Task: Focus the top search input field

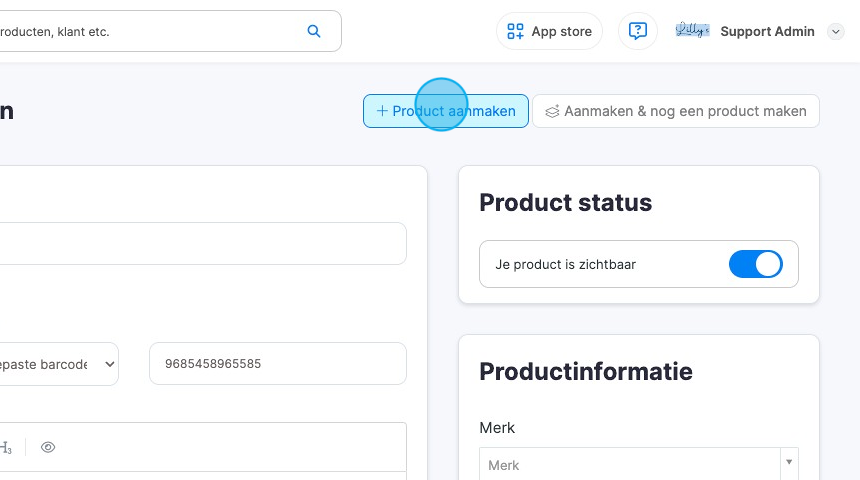Action: pyautogui.click(x=150, y=31)
